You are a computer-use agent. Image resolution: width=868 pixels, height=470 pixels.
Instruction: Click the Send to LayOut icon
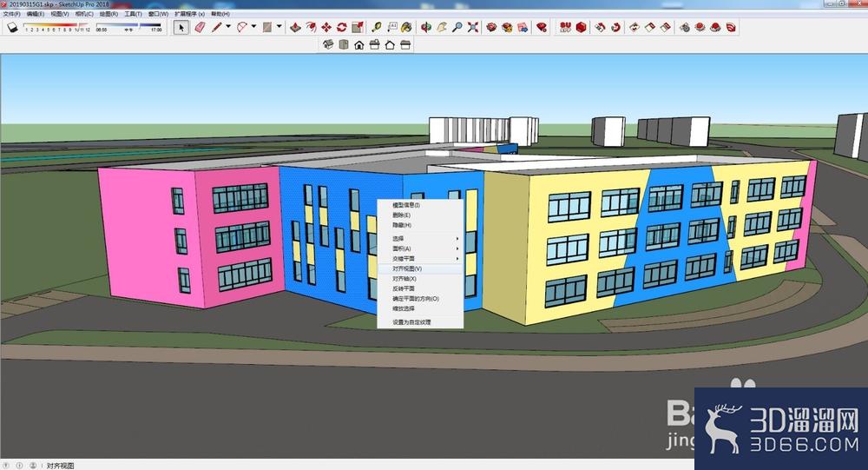pyautogui.click(x=523, y=27)
